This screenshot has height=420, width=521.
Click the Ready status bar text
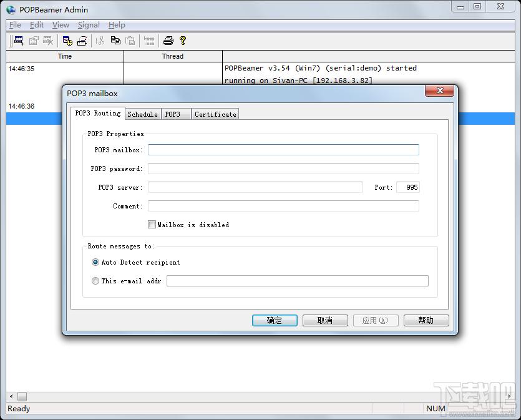coord(19,408)
